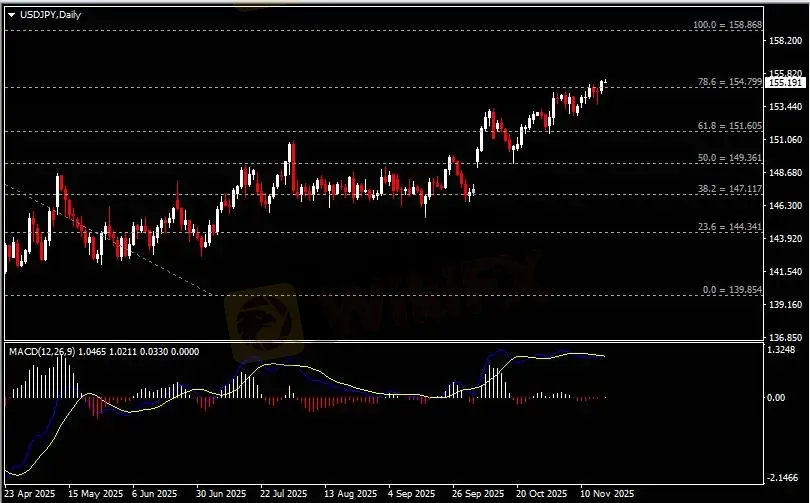Select the 100.0 = 158.868 Fibonacci label
The image size is (810, 503).
pos(727,24)
